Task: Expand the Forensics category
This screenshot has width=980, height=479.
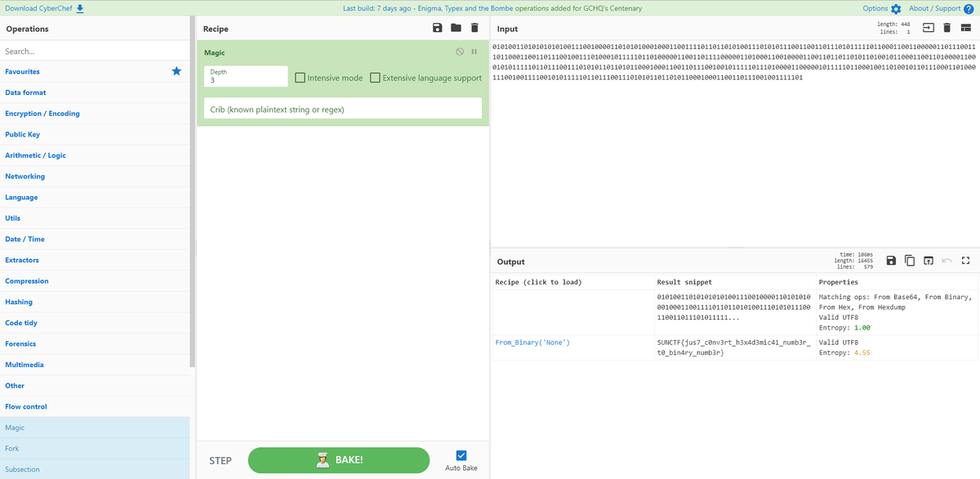Action: tap(95, 343)
